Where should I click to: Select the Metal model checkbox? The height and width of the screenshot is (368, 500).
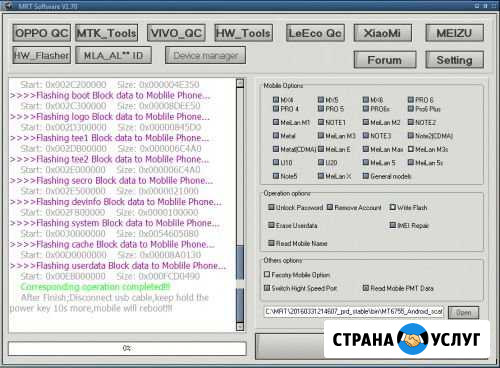(x=276, y=136)
